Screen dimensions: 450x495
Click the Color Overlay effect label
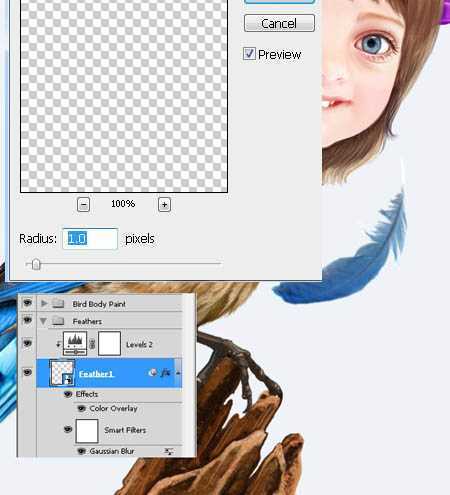click(113, 408)
